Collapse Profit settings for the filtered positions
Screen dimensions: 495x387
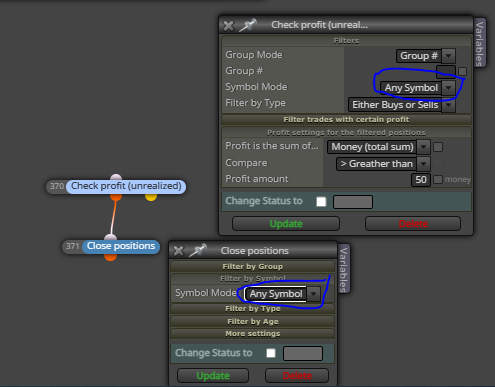point(346,133)
